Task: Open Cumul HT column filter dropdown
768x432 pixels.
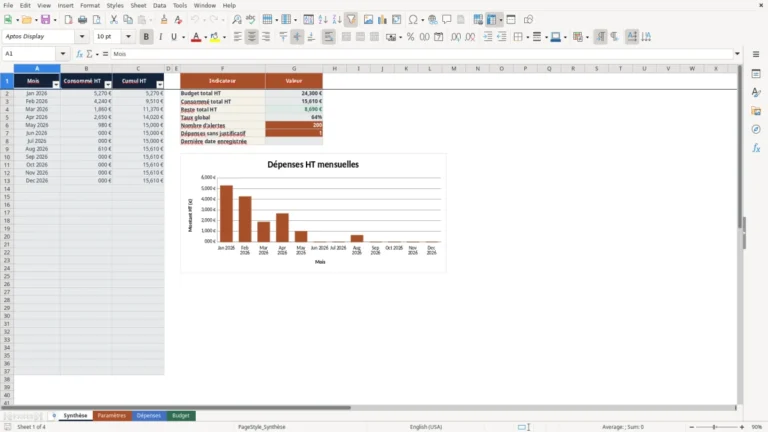Action: (x=160, y=85)
